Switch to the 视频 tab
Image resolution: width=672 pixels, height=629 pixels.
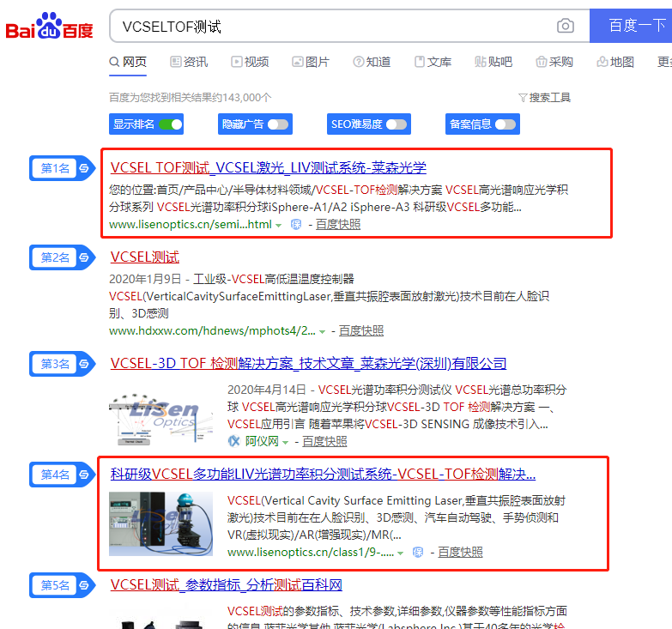[x=250, y=62]
